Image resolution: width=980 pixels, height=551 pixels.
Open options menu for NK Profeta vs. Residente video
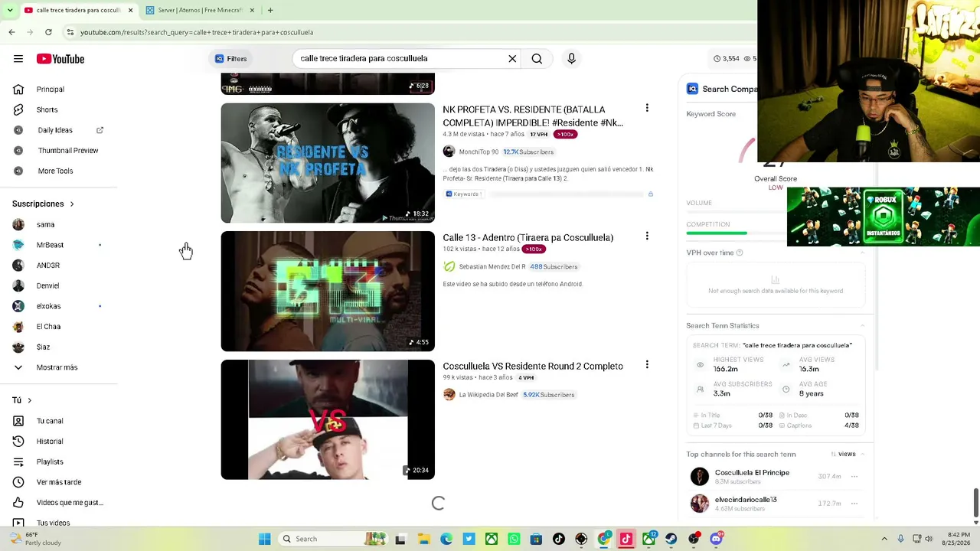tap(647, 109)
